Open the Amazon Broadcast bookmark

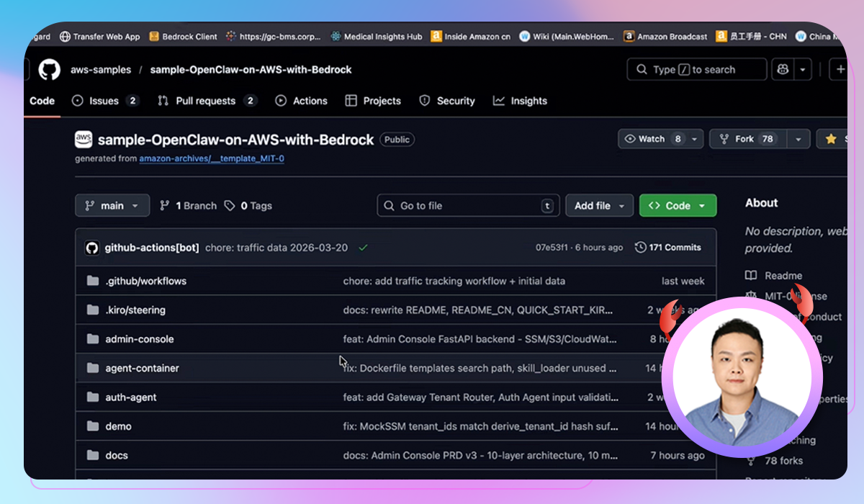665,37
